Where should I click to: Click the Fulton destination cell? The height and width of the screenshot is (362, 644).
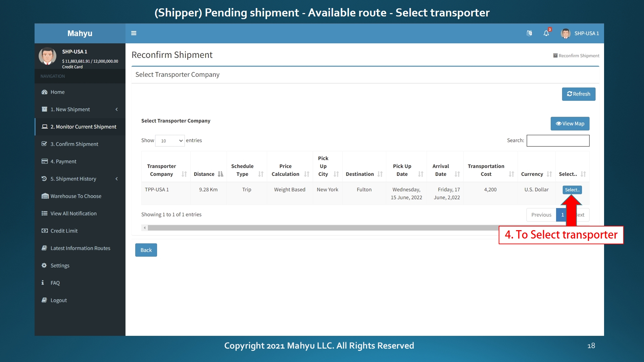click(364, 194)
